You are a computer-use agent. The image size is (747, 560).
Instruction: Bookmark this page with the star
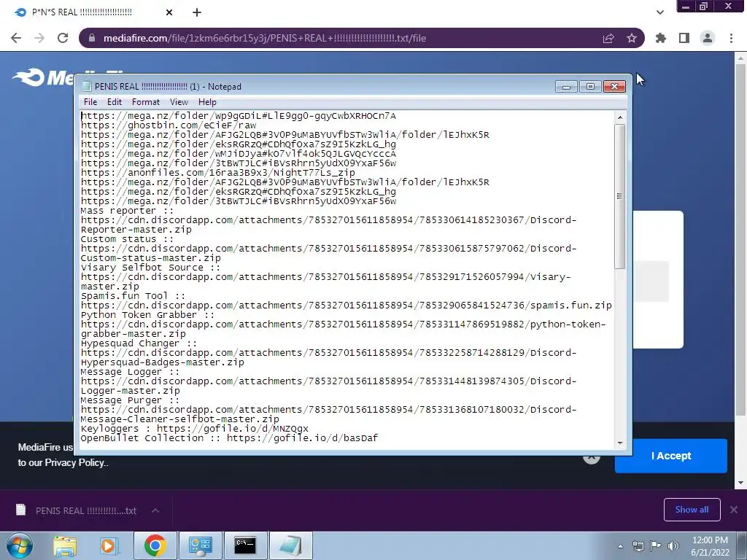click(x=632, y=38)
